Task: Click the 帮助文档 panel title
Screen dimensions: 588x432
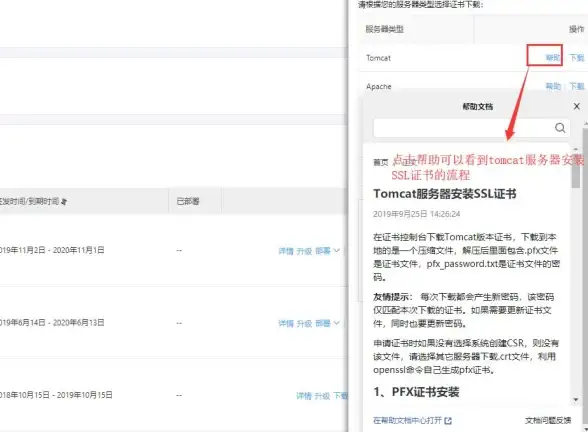Action: pyautogui.click(x=477, y=106)
